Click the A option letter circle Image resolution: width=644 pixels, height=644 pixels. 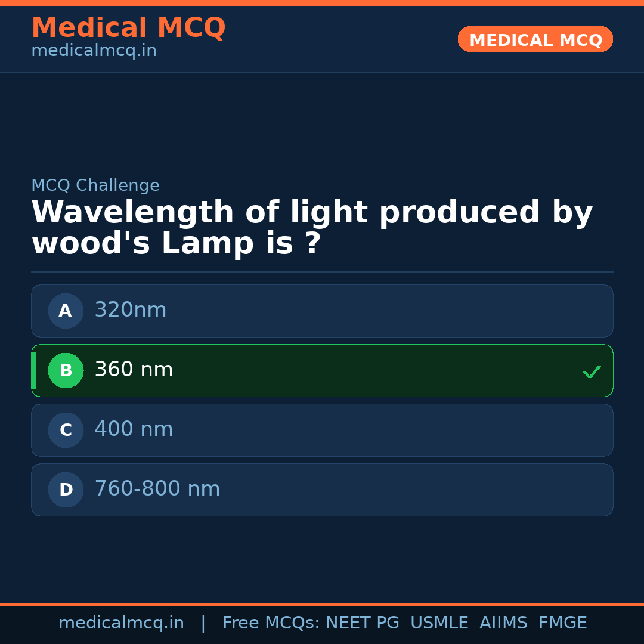click(x=66, y=311)
